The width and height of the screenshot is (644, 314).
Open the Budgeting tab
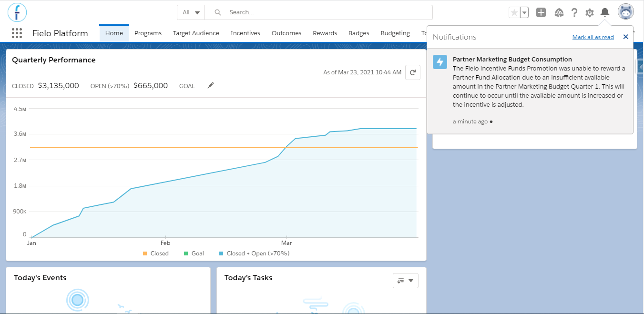pos(395,33)
